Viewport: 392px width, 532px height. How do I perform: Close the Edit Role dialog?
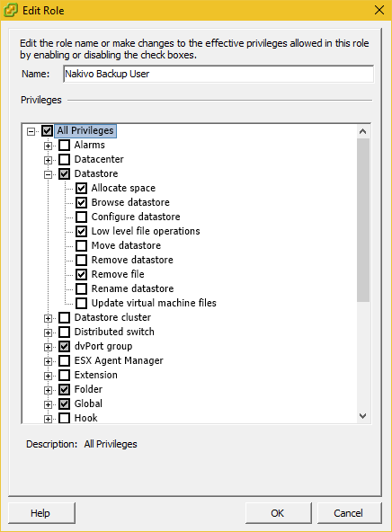coord(379,10)
